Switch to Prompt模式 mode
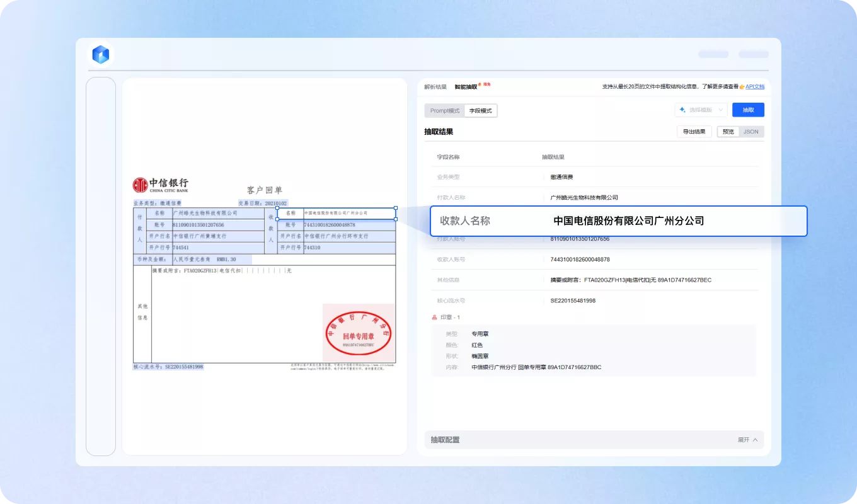Viewport: 857px width, 504px height. tap(446, 110)
